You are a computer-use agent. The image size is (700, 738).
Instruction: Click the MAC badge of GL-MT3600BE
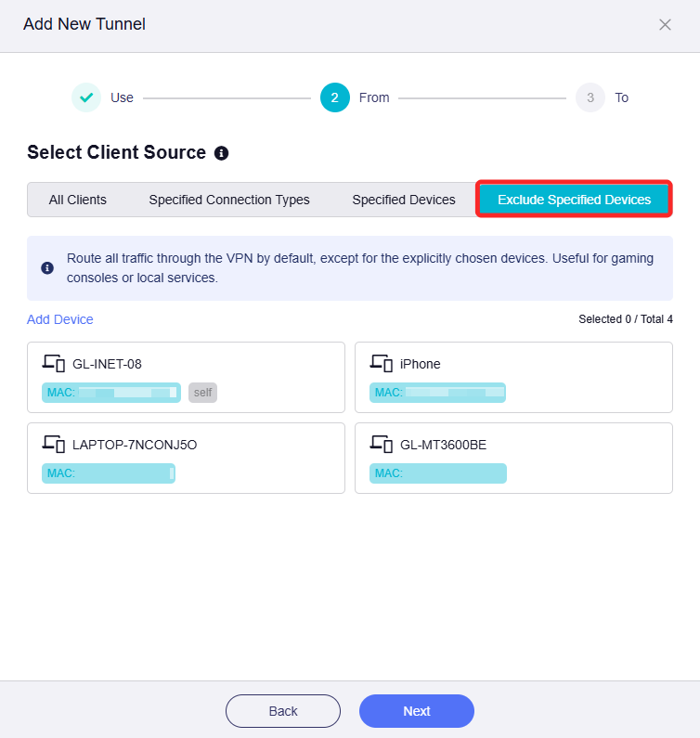coord(438,473)
